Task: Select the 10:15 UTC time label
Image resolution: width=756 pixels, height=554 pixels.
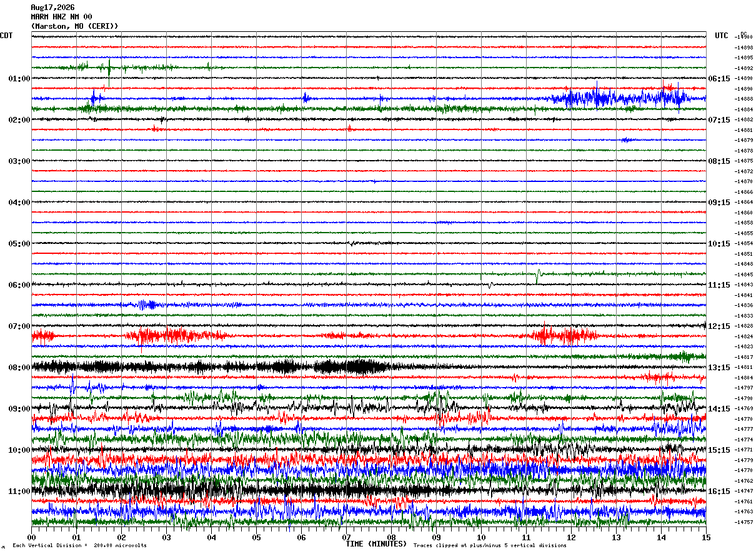Action: (x=719, y=244)
